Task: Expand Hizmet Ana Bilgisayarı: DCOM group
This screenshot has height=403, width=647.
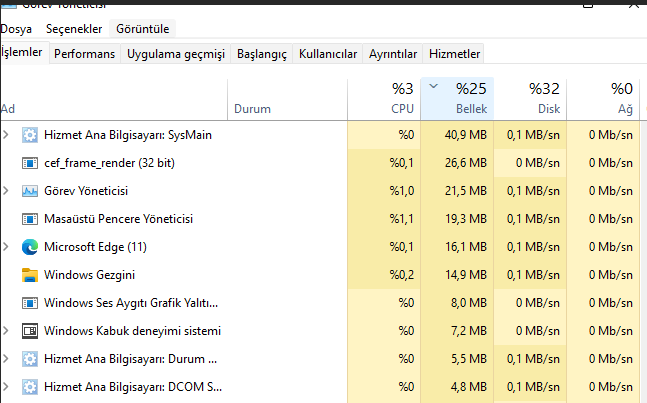Action: (6, 387)
